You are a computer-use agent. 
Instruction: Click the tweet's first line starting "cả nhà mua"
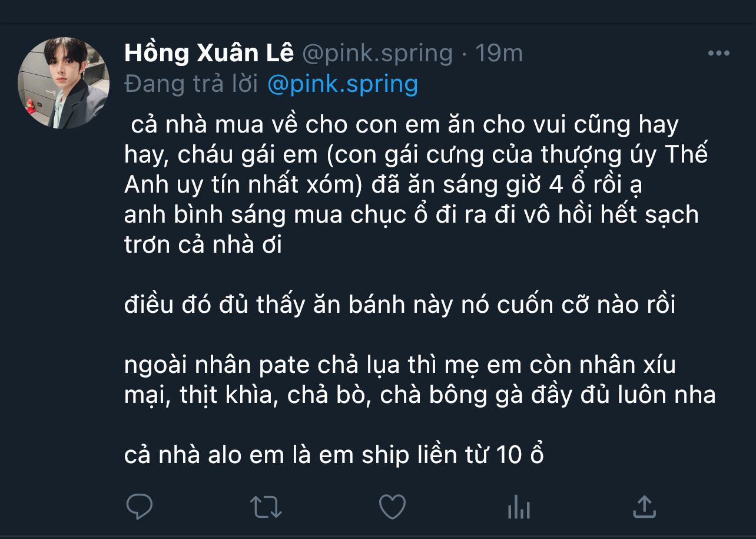[404, 125]
